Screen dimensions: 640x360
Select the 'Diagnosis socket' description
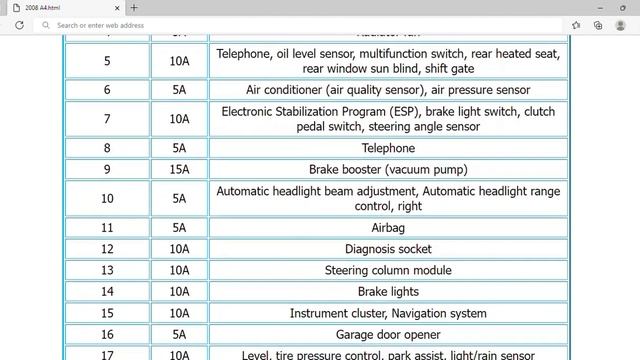[388, 249]
